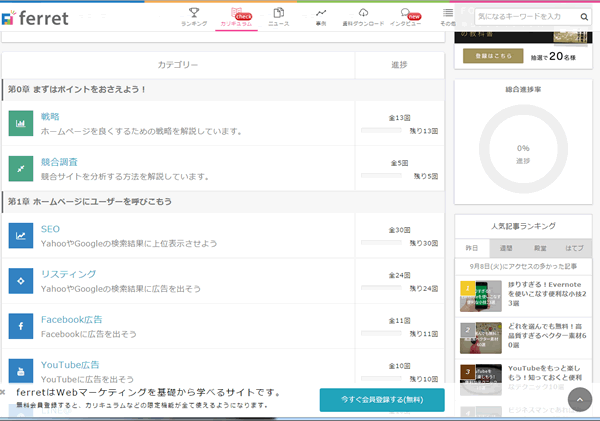Open the SEO category blue icon
Viewport: 600px width, 421px height.
click(21, 236)
